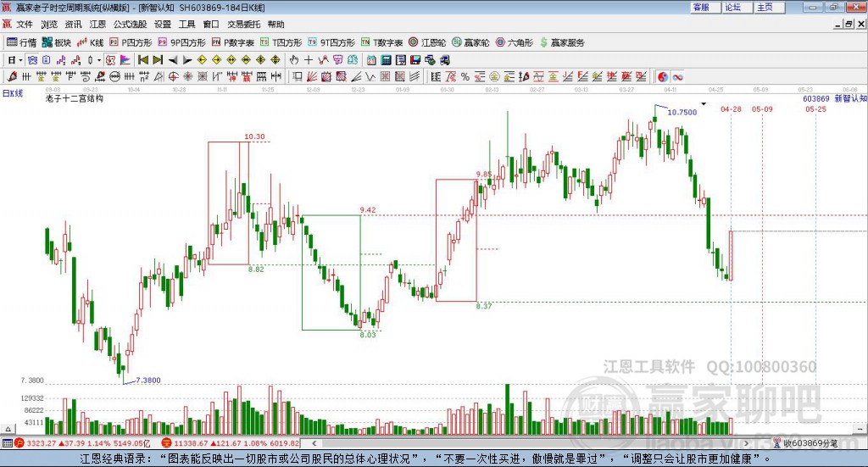The width and height of the screenshot is (868, 467).
Task: Click the 10.7500 high price label
Action: point(682,113)
